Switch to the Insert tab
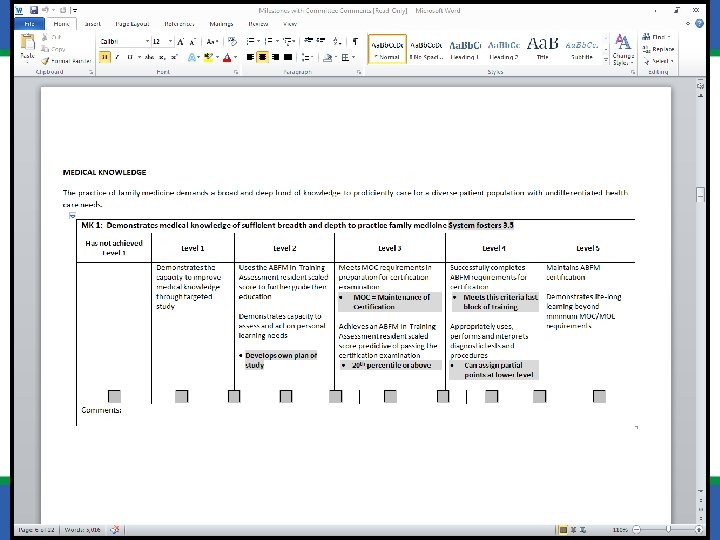Screen dimensions: 720x540 pyautogui.click(x=93, y=23)
